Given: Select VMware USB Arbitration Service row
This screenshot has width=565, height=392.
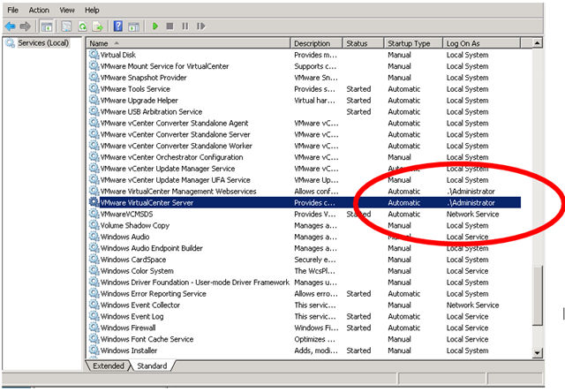Looking at the screenshot, I should (x=305, y=112).
